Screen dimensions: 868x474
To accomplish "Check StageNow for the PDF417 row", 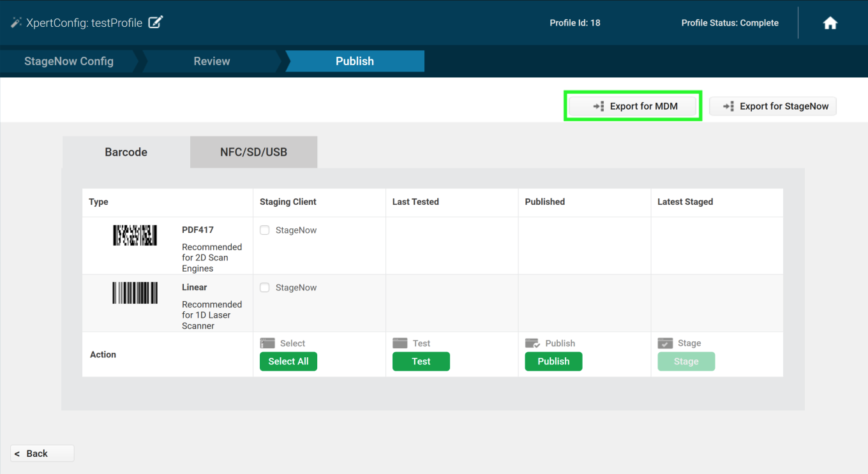I will point(264,230).
